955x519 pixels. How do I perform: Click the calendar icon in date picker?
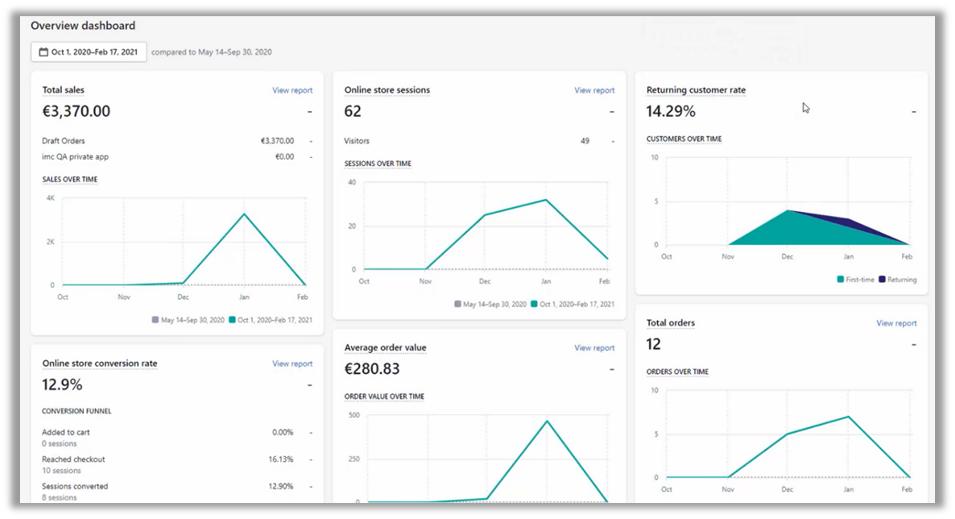43,52
